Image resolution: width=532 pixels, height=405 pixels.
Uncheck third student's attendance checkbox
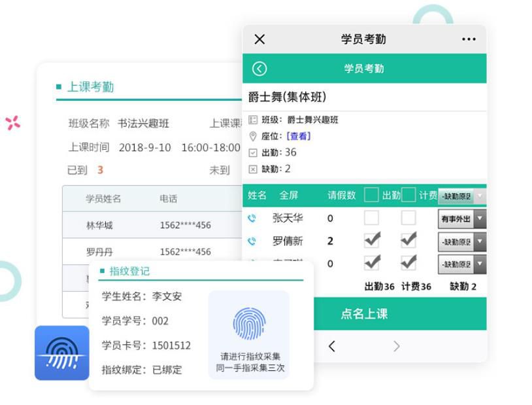point(372,262)
